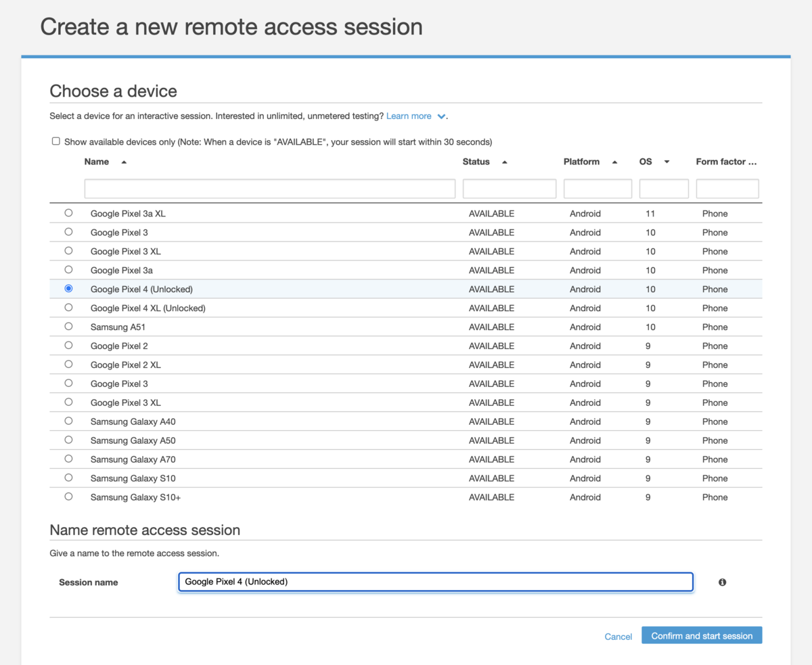Enable Show available devices only checkbox
Screen dimensions: 812x665
(56, 141)
